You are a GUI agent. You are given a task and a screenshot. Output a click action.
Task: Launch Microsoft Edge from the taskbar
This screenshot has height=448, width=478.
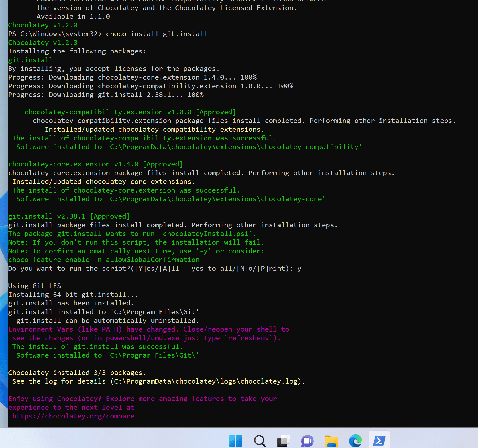[355, 441]
